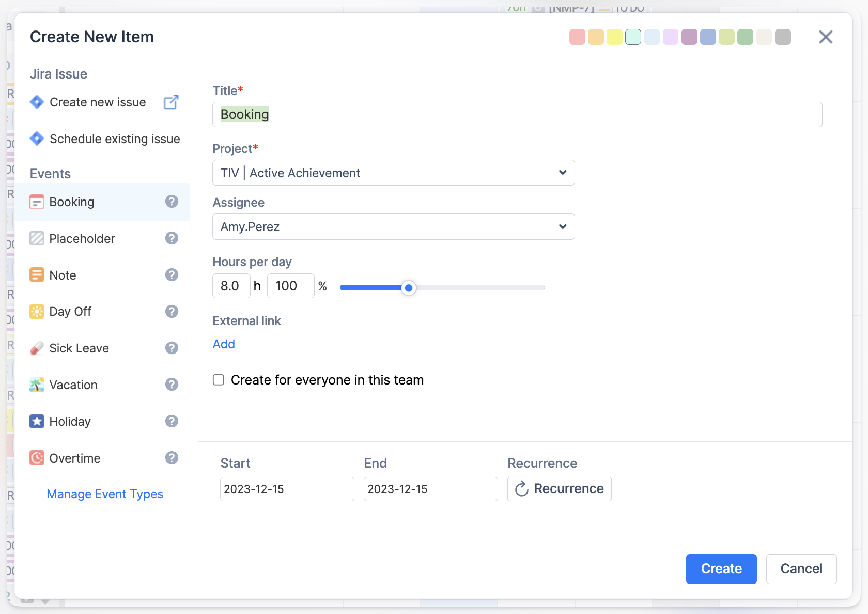This screenshot has height=614, width=868.
Task: Add an external link
Action: [224, 344]
